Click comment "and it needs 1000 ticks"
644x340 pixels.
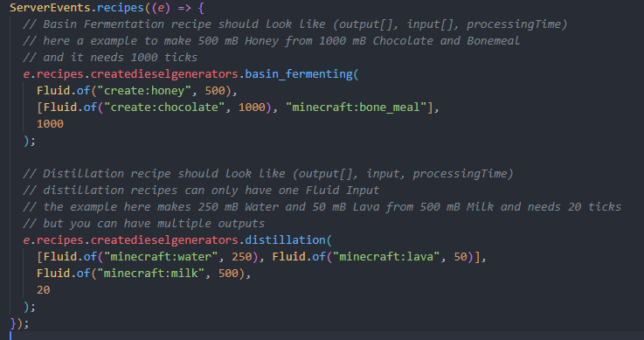pyautogui.click(x=110, y=58)
